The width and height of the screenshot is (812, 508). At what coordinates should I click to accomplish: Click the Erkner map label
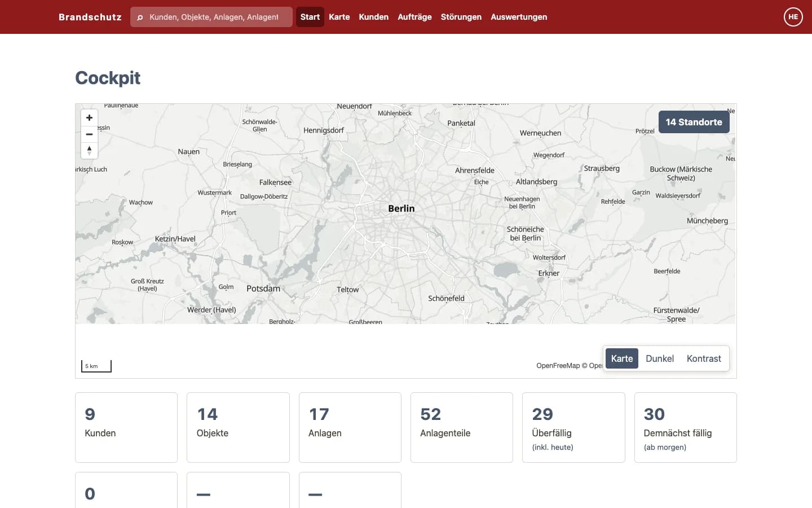tap(549, 273)
